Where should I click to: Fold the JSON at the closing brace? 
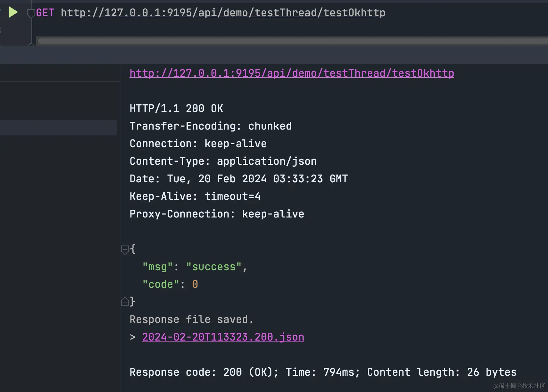(x=125, y=302)
